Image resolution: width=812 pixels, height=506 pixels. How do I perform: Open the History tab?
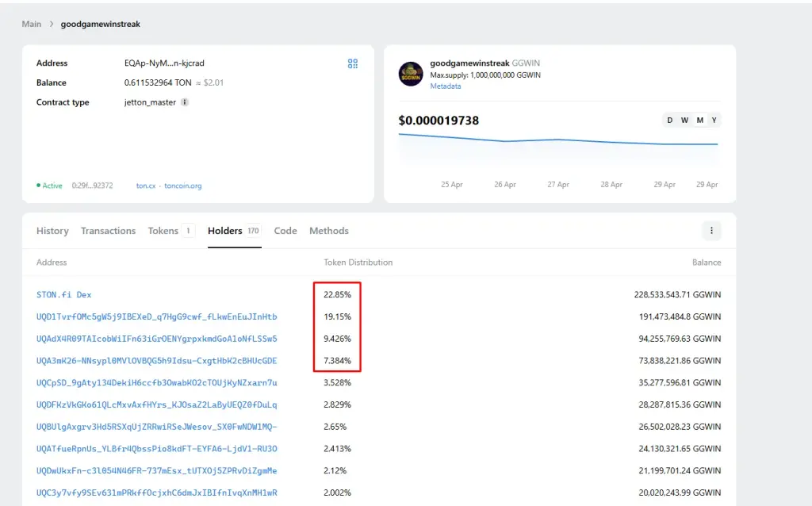pyautogui.click(x=52, y=231)
